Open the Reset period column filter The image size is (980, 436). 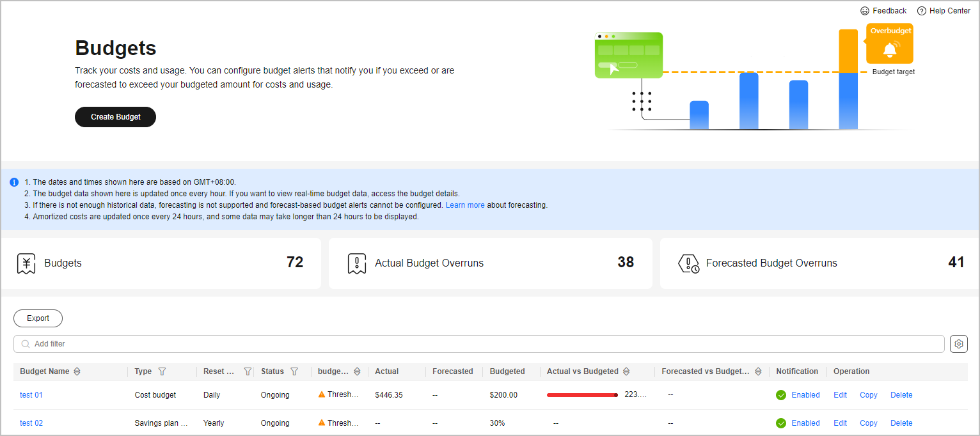pyautogui.click(x=248, y=371)
